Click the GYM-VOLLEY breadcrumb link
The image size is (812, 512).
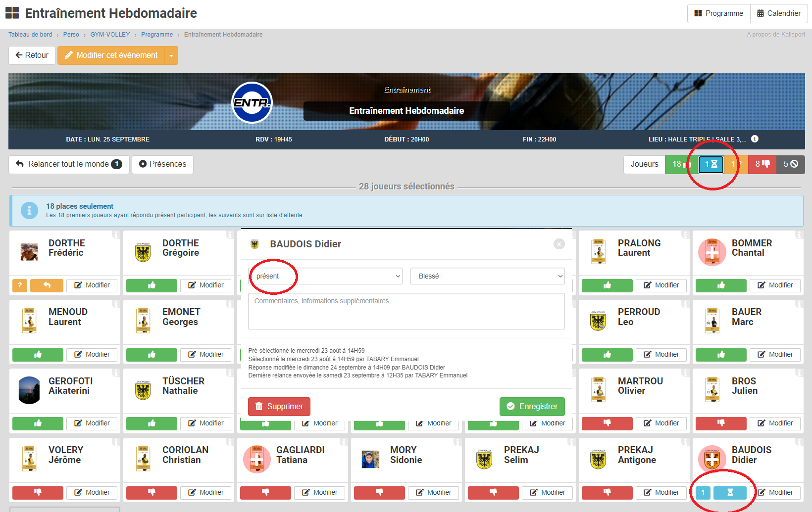(x=110, y=35)
